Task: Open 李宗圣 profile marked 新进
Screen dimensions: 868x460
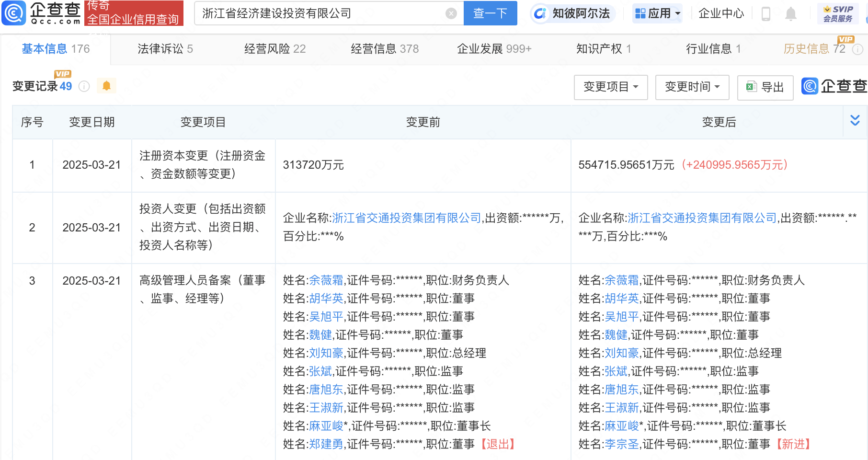Action: [622, 444]
